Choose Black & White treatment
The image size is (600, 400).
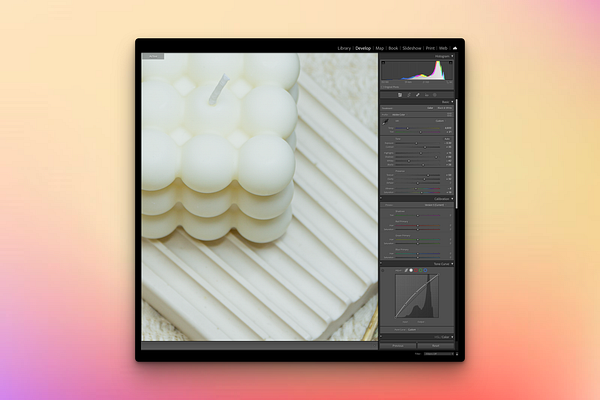tap(445, 108)
